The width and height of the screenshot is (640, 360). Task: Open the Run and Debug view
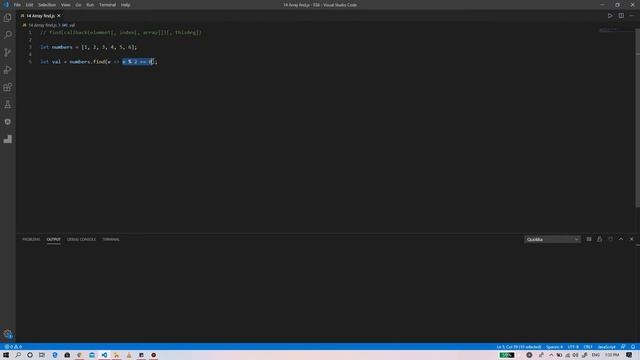tap(8, 70)
